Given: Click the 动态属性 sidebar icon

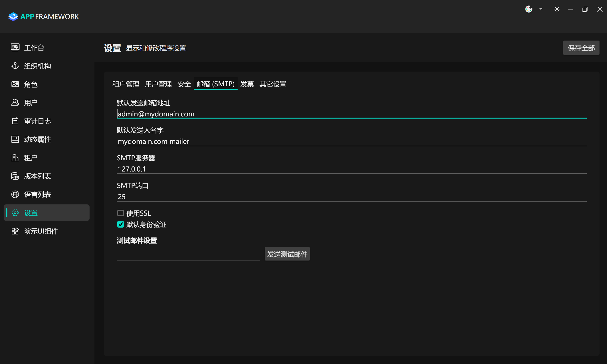Looking at the screenshot, I should coord(15,139).
